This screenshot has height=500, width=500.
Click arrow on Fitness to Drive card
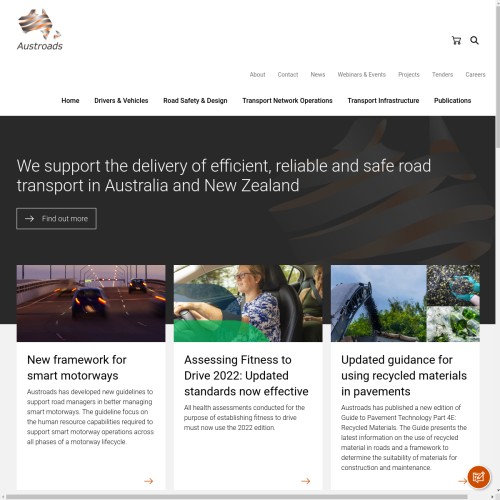[306, 481]
